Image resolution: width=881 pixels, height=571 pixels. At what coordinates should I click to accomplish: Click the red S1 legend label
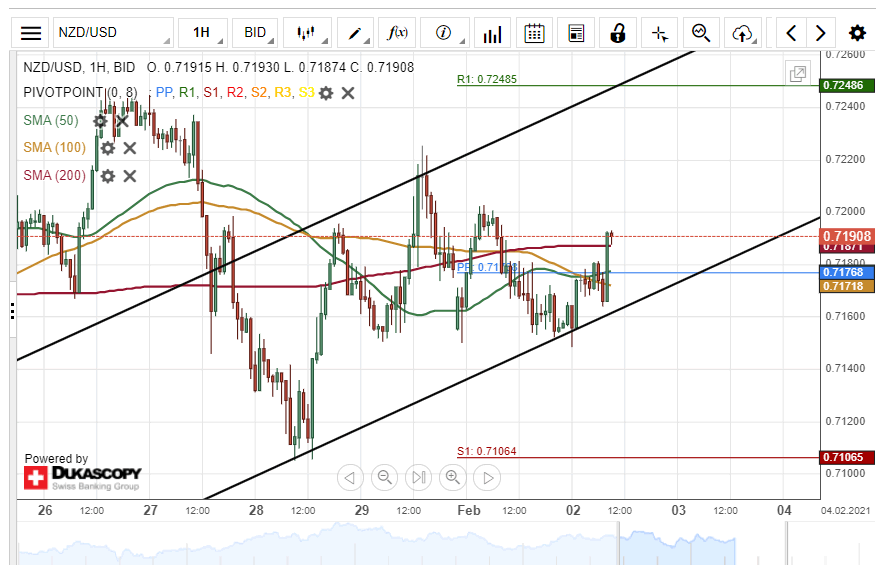(211, 92)
